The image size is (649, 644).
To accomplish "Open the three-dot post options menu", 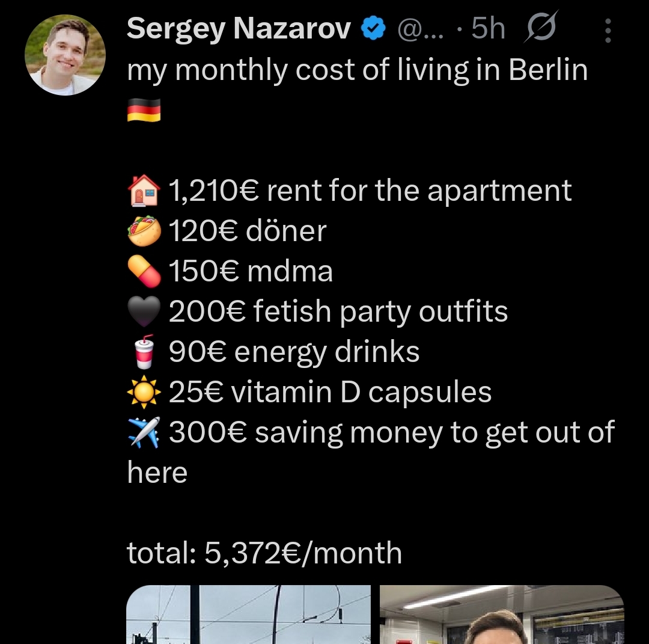I will pos(608,29).
